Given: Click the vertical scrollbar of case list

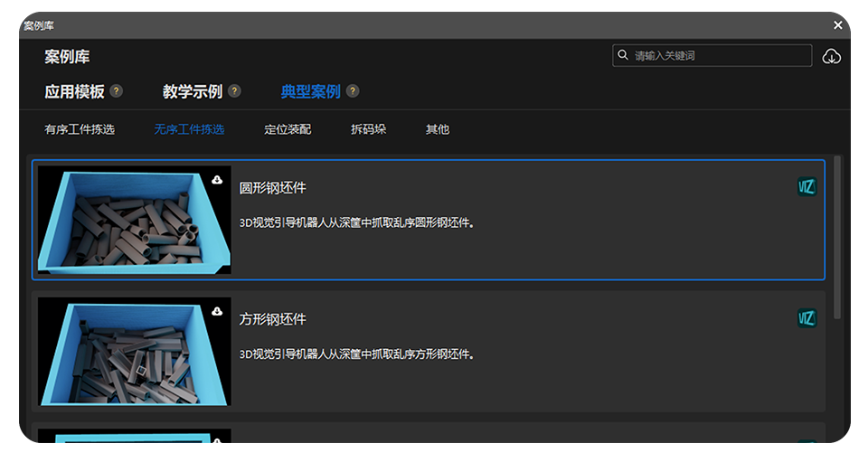Looking at the screenshot, I should (837, 237).
